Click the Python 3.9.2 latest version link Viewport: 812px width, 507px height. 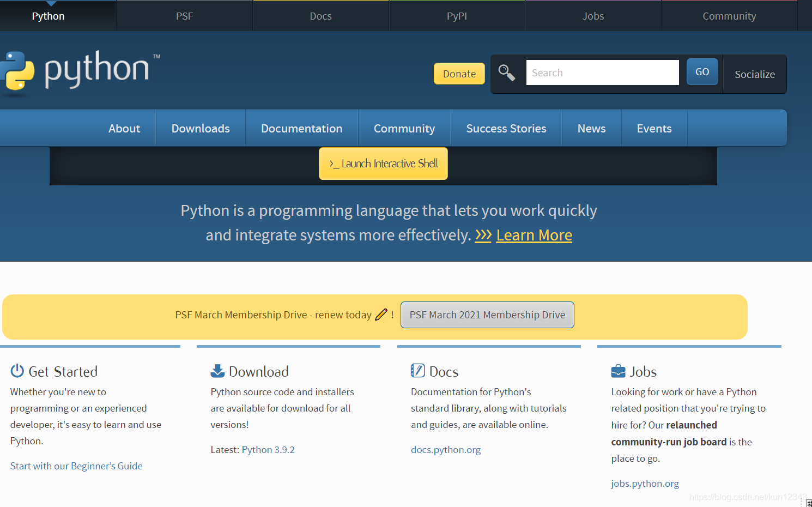click(268, 450)
